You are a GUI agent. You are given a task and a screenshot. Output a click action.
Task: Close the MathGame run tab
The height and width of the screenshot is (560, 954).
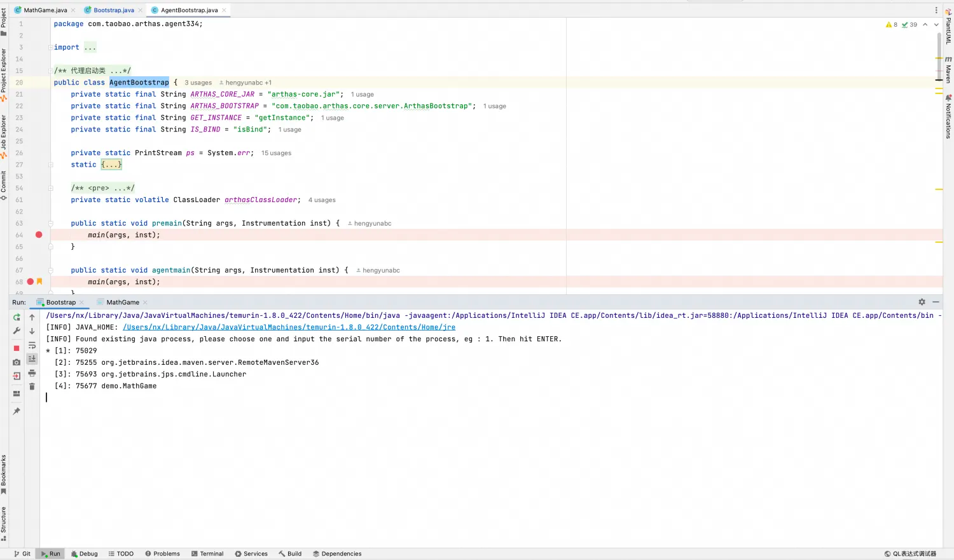tap(145, 303)
